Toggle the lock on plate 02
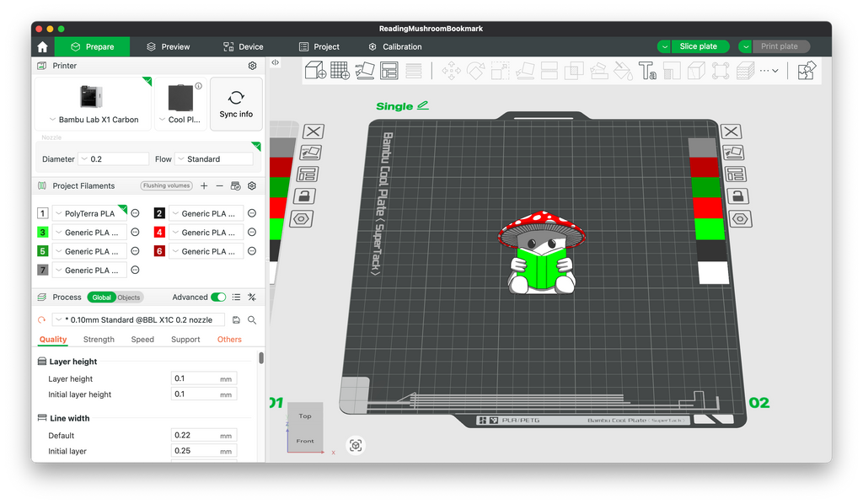 pyautogui.click(x=737, y=196)
